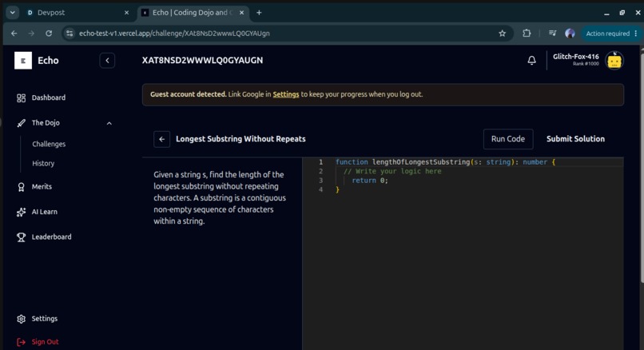Click the Action required button
The width and height of the screenshot is (644, 350).
pos(611,34)
